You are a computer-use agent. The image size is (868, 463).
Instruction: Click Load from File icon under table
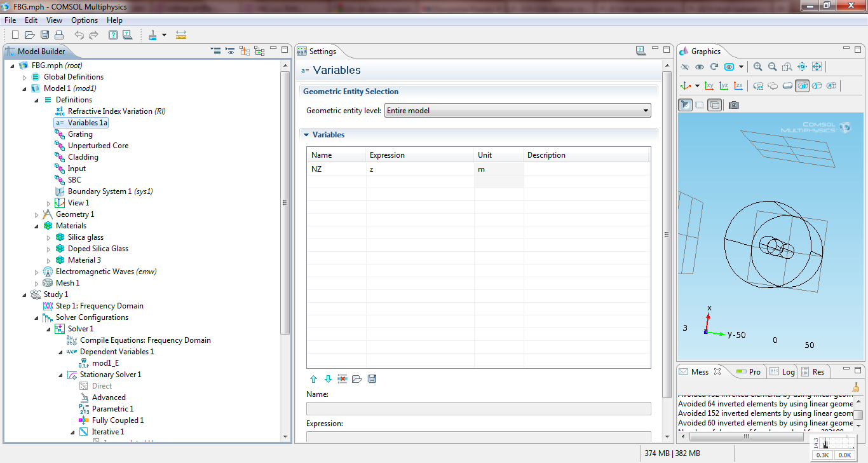tap(357, 379)
